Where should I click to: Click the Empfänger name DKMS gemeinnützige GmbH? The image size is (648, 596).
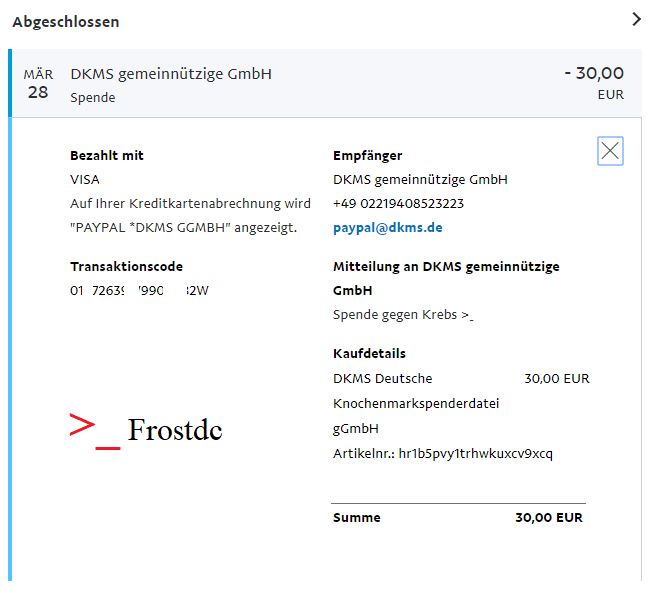click(x=420, y=180)
